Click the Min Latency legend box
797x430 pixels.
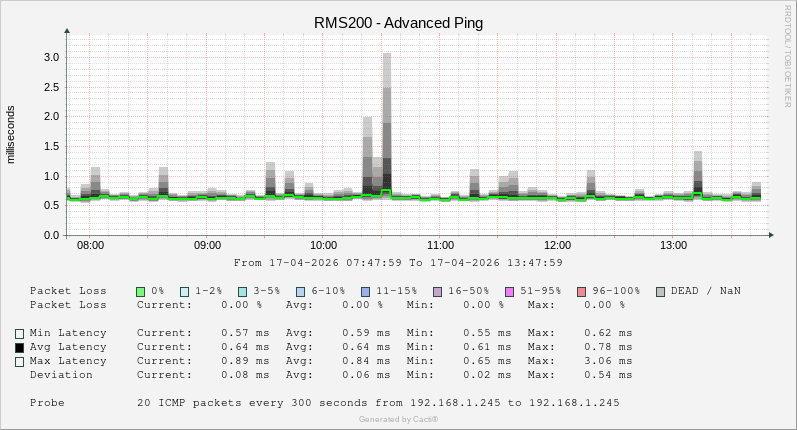click(x=19, y=333)
